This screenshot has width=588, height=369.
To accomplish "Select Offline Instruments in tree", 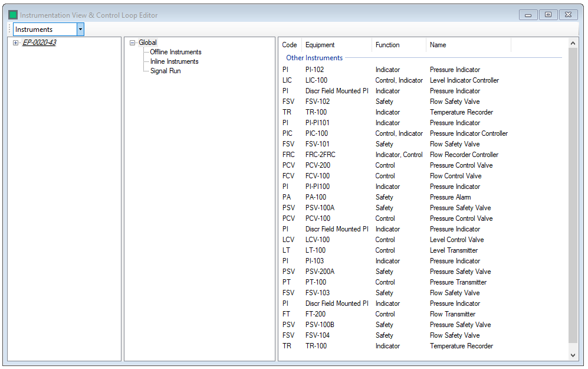I will 175,52.
